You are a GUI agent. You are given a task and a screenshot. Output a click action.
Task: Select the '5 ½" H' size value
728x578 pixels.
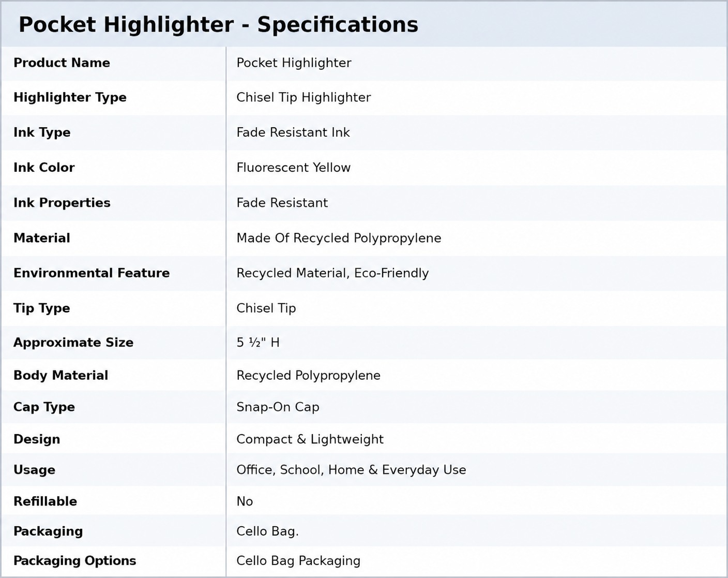pos(258,343)
